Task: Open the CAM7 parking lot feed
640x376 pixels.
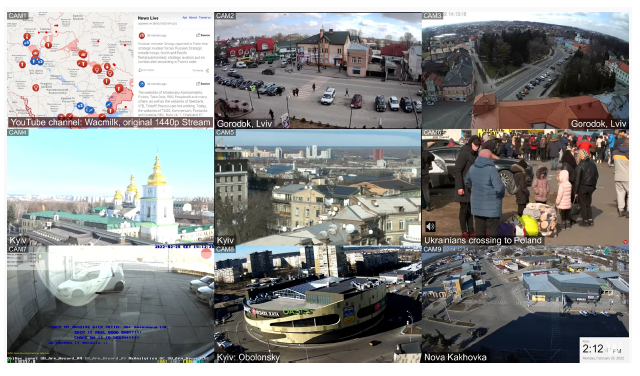Action: pos(110,304)
